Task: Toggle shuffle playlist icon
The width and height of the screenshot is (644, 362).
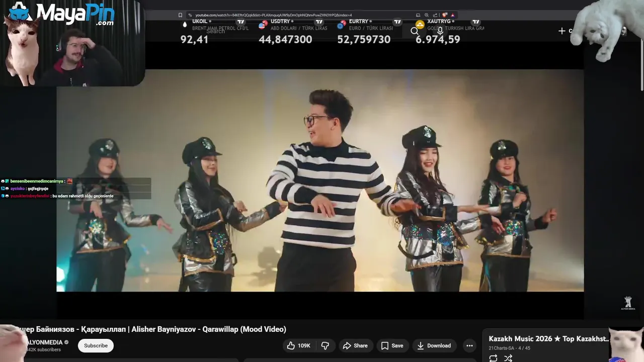Action: [x=508, y=358]
